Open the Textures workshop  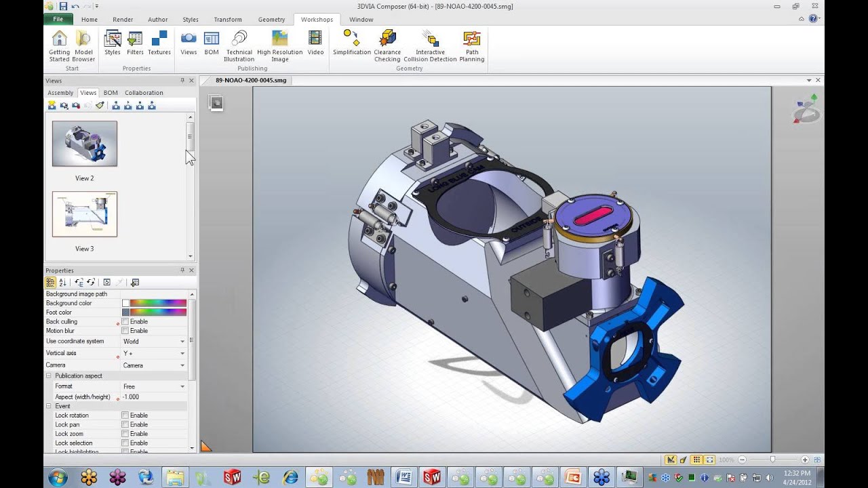tap(159, 43)
